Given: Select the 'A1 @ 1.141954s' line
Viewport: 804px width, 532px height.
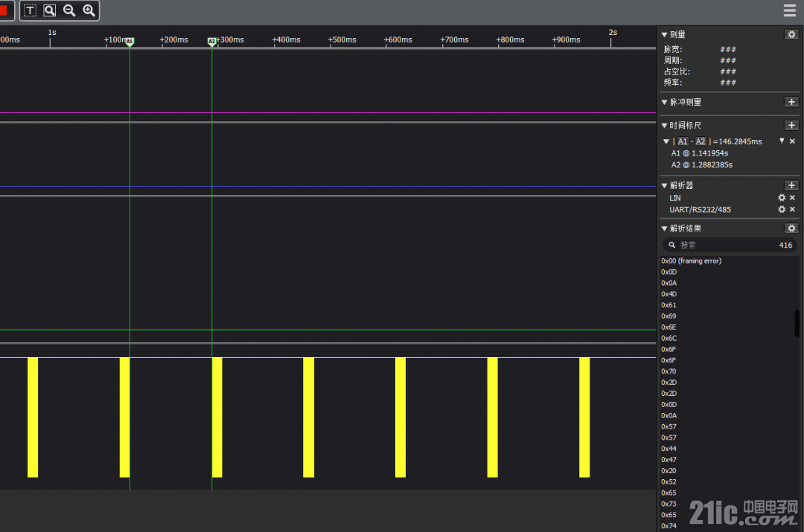Looking at the screenshot, I should pyautogui.click(x=699, y=153).
